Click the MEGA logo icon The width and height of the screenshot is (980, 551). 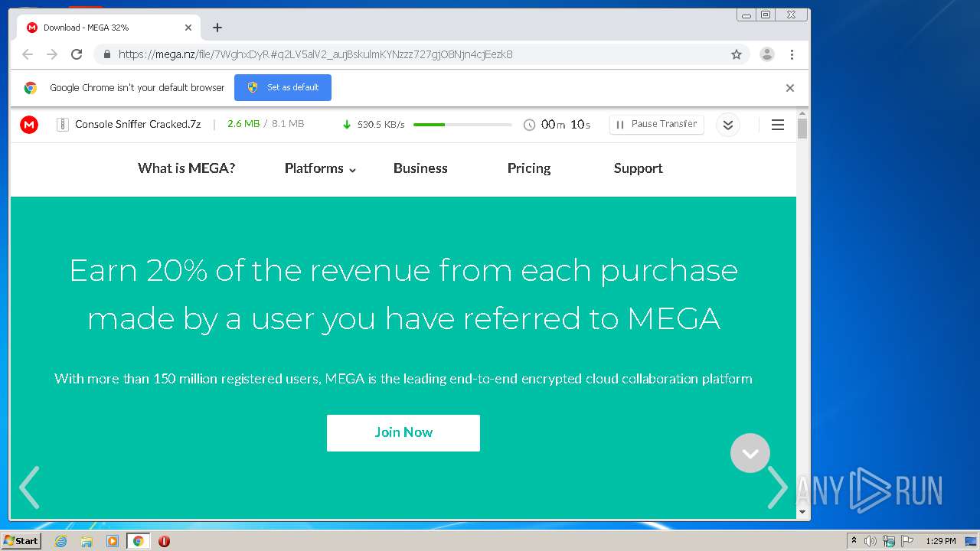29,124
